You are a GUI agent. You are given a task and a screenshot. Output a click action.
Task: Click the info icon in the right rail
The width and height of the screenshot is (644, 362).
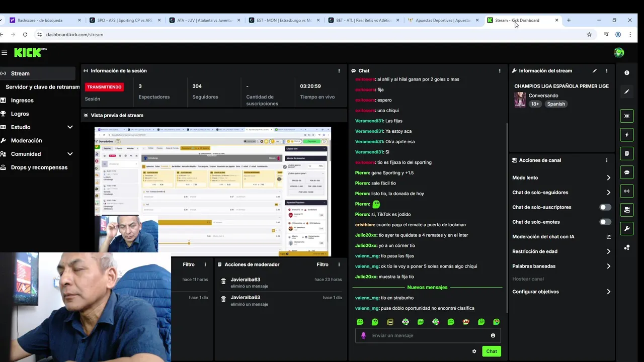(x=627, y=73)
